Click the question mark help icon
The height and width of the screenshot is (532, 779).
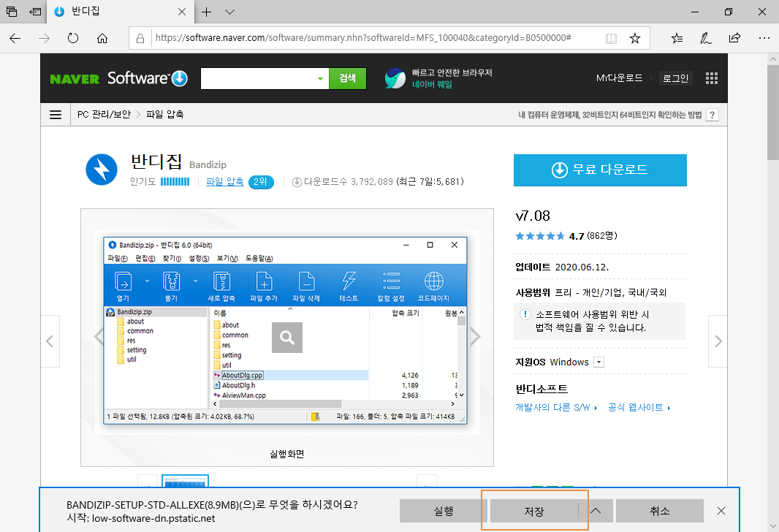(712, 115)
